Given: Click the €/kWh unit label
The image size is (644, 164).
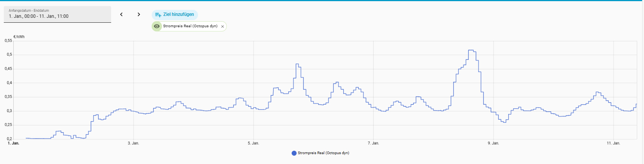Looking at the screenshot, I should [x=19, y=37].
